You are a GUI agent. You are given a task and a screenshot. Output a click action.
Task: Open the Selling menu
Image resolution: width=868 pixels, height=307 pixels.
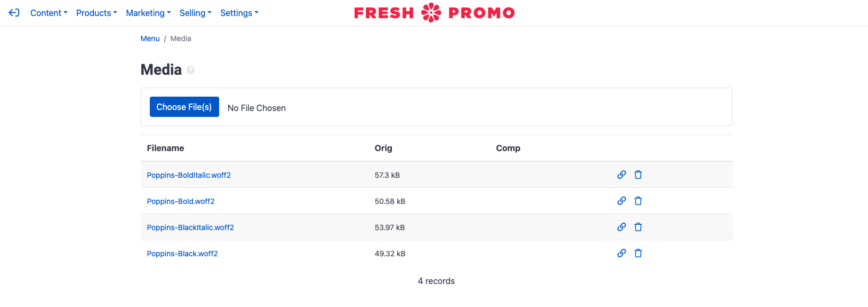(195, 13)
